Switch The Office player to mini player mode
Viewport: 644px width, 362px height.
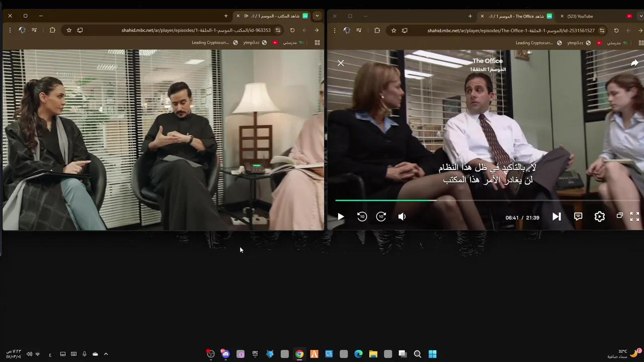click(620, 216)
